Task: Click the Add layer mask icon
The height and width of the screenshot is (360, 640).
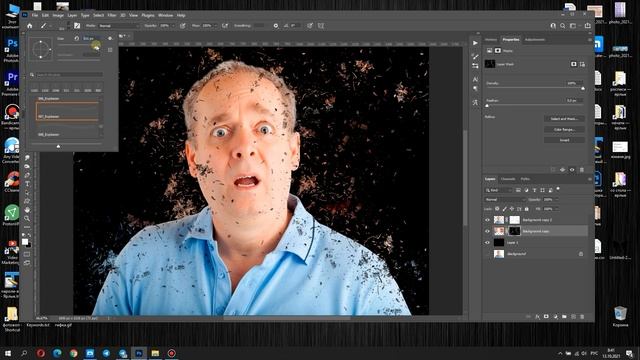Action: pos(546,317)
